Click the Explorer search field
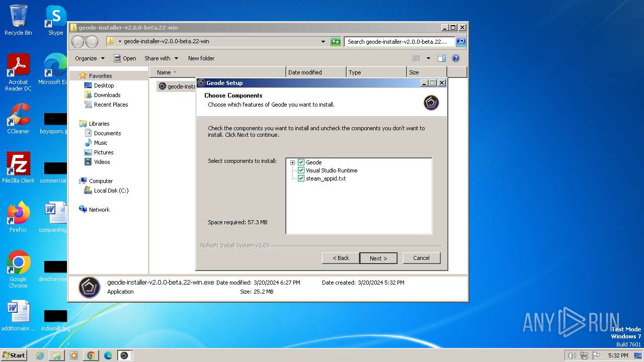 (x=400, y=42)
